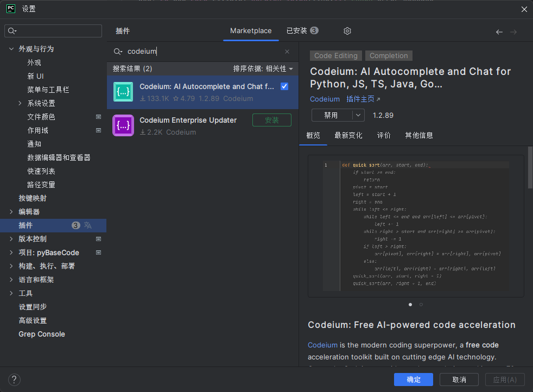Click the teal Codeium plugin icon
The height and width of the screenshot is (392, 533).
click(x=123, y=92)
